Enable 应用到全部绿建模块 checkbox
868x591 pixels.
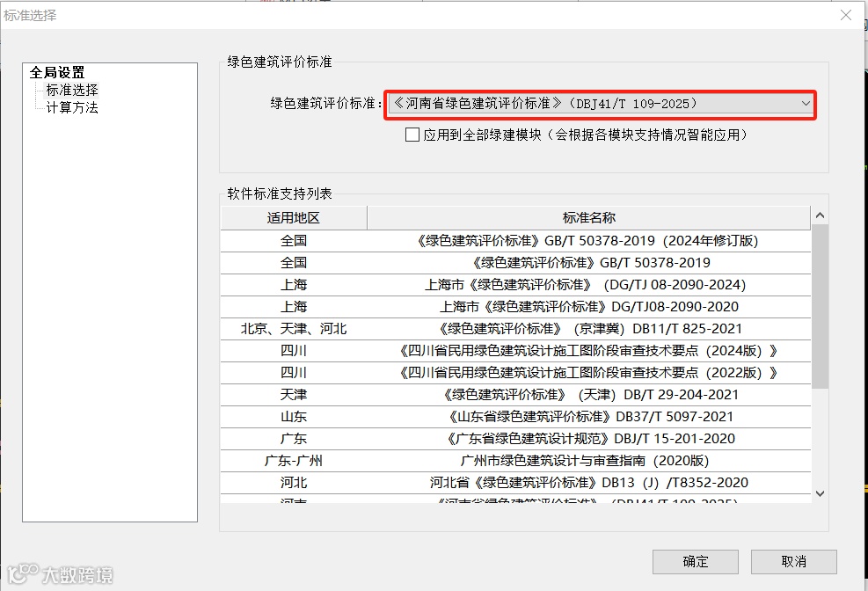(x=411, y=134)
